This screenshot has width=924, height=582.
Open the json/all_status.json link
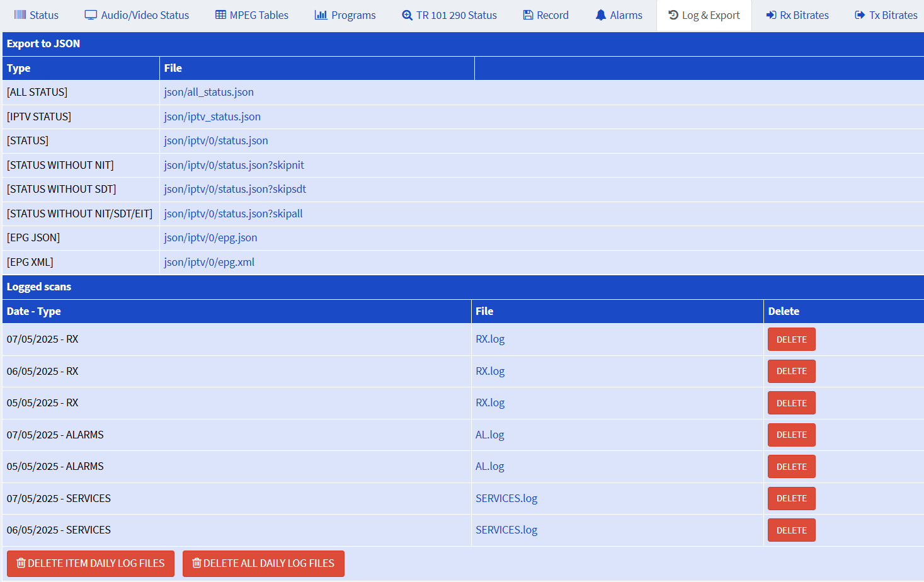(209, 92)
